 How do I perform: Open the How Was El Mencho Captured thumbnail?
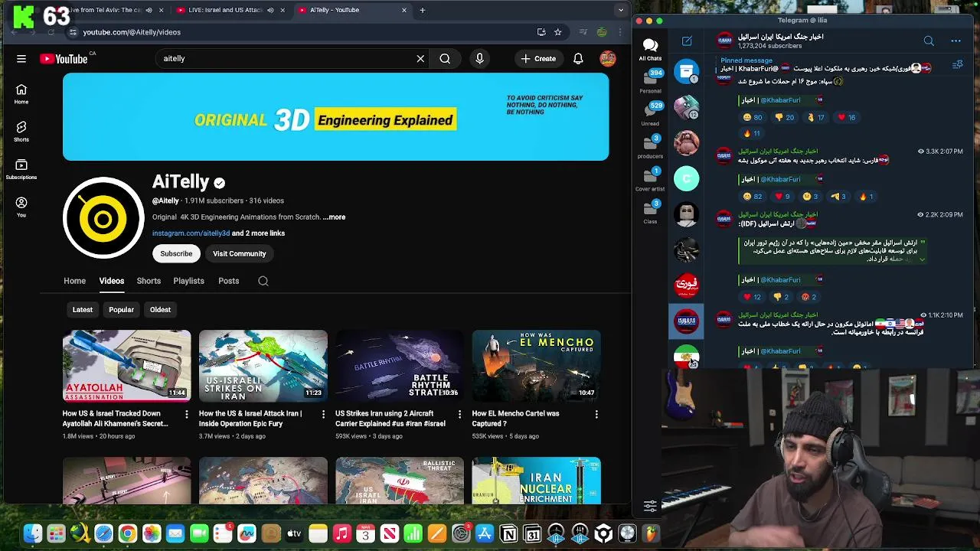point(537,365)
